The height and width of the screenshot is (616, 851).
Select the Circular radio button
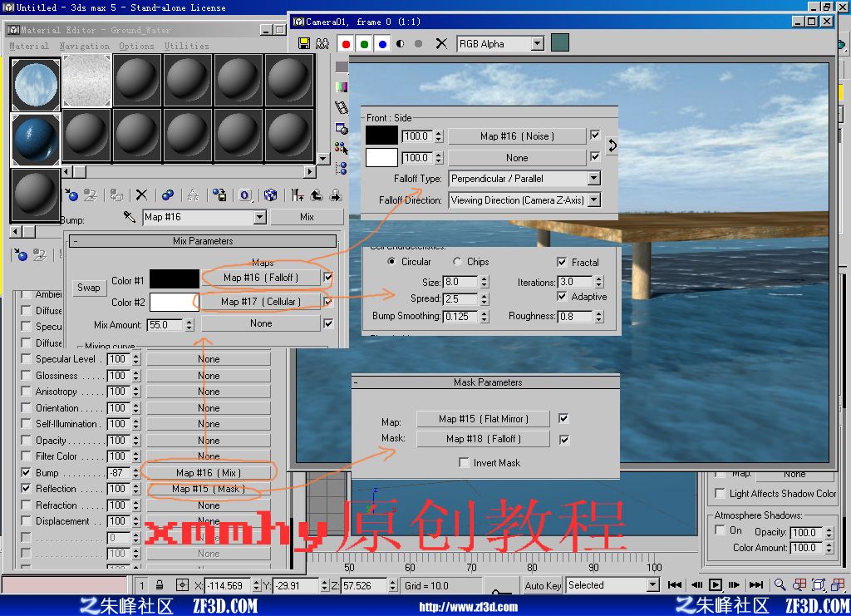[x=391, y=261]
